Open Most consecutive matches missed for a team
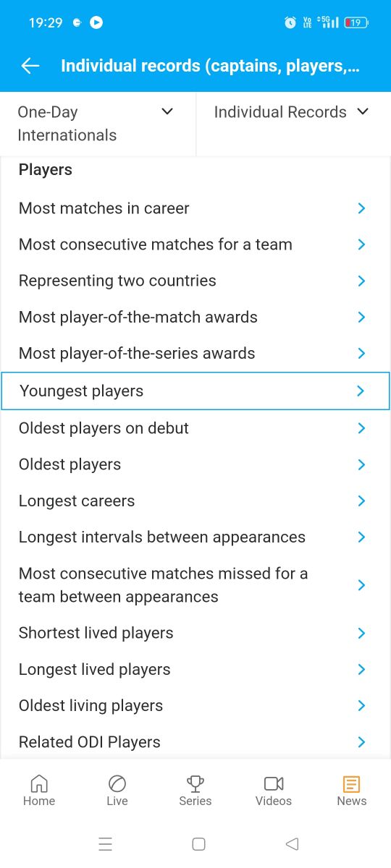The height and width of the screenshot is (868, 391). tap(195, 585)
